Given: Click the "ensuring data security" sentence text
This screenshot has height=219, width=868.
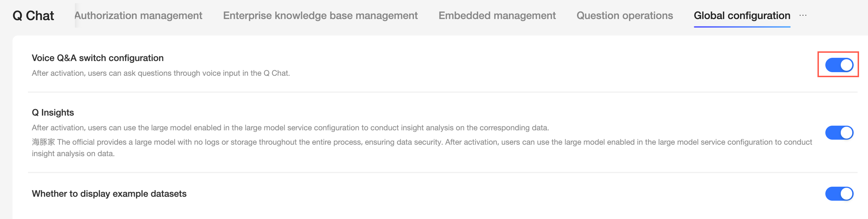Looking at the screenshot, I should [x=403, y=142].
